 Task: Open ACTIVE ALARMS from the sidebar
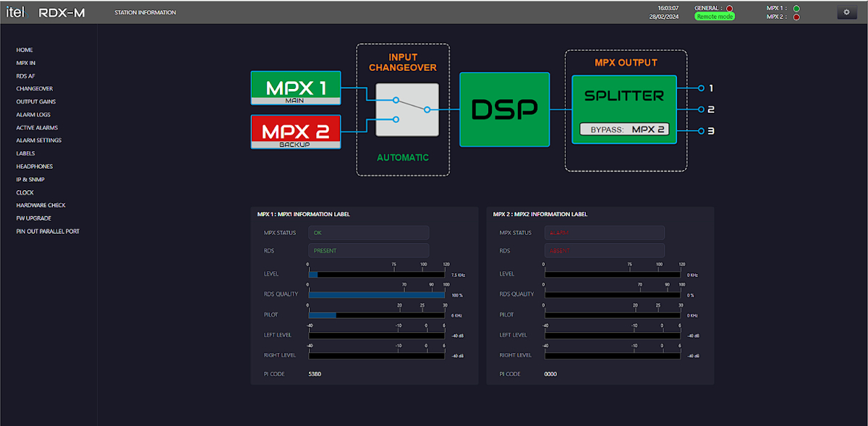pos(37,127)
